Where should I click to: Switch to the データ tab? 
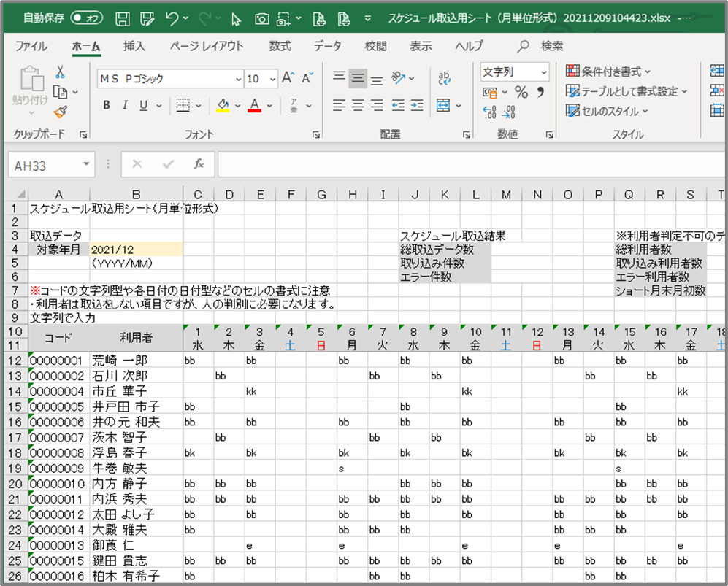(327, 46)
